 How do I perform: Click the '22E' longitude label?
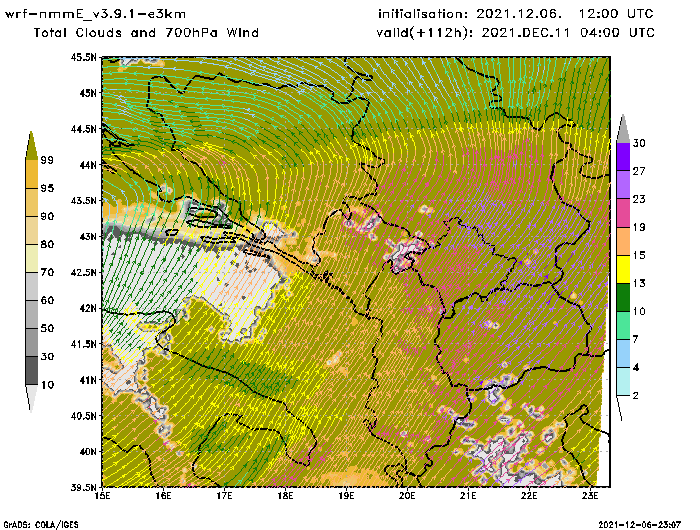point(529,496)
